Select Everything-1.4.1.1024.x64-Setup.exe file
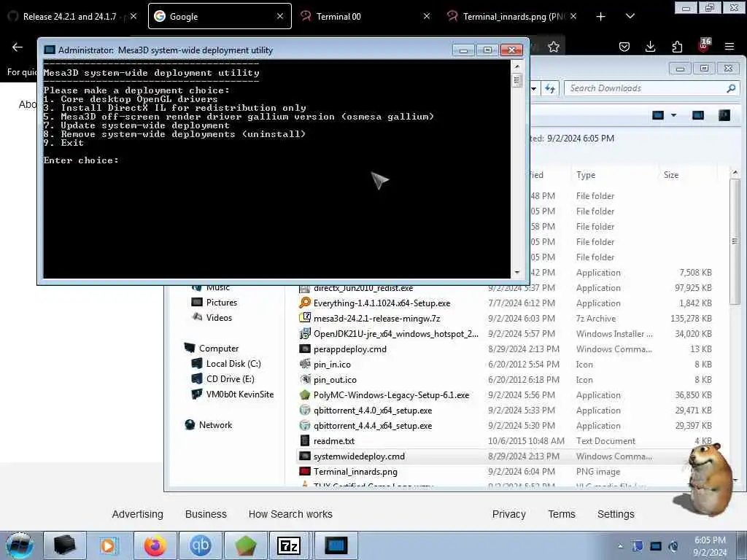Screen dimensions: 747x560 [x=374, y=303]
